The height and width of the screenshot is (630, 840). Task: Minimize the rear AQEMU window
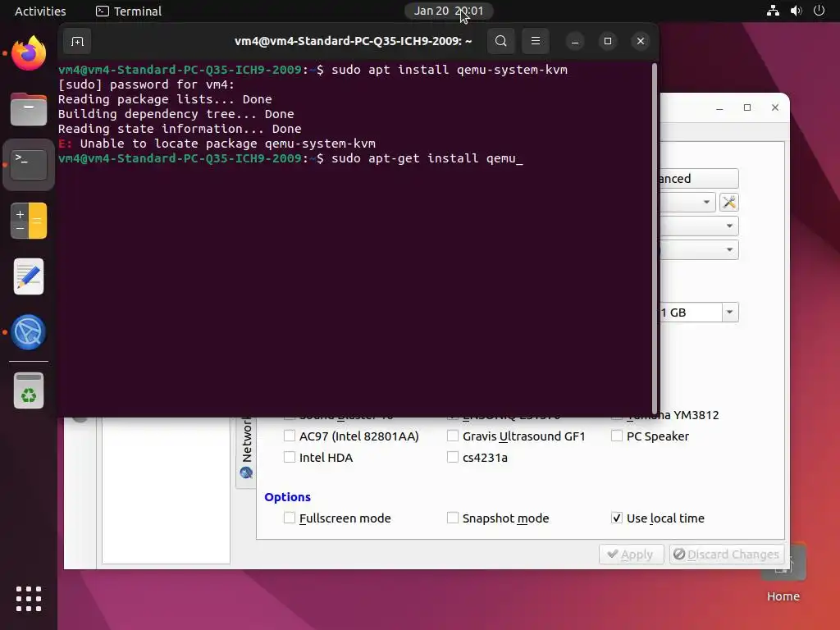point(719,107)
